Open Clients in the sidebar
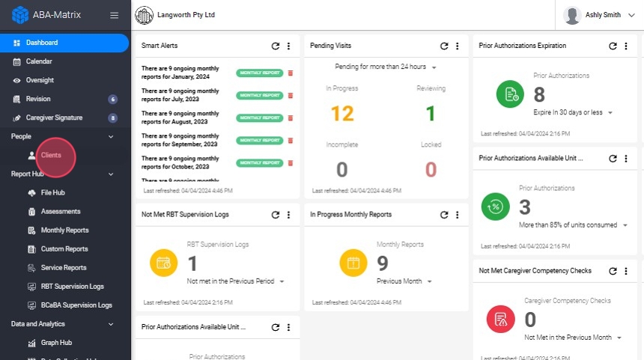Screen dimensions: 644x360 click(x=51, y=155)
